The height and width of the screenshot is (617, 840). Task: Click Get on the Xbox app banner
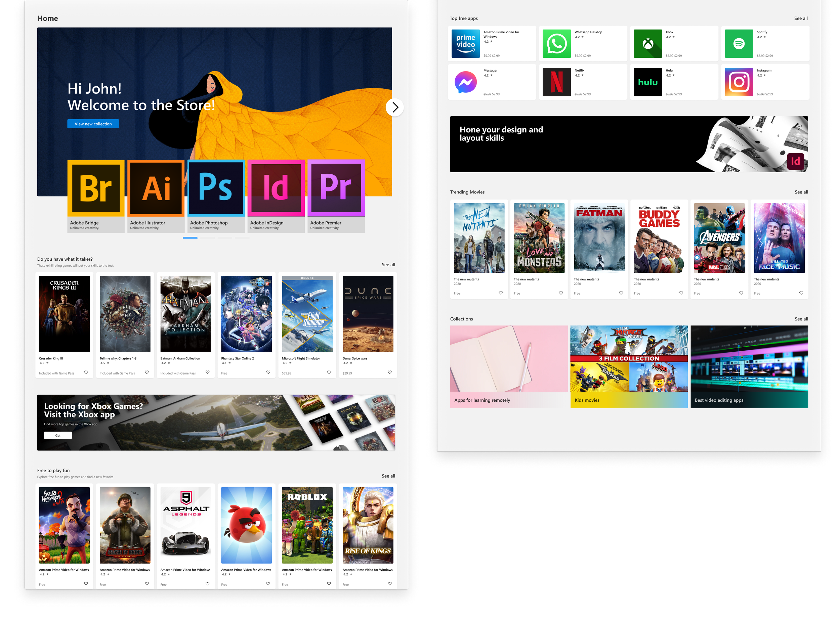click(57, 435)
